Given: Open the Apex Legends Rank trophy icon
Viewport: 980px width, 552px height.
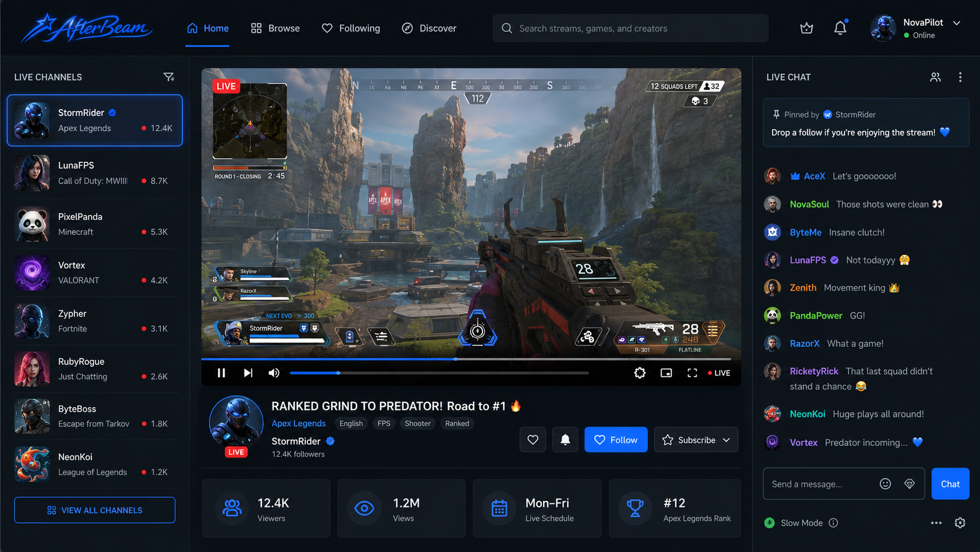Looking at the screenshot, I should 635,508.
